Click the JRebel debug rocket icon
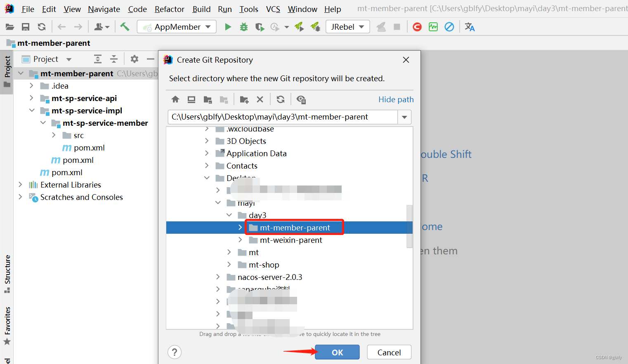The height and width of the screenshot is (364, 628). click(315, 27)
